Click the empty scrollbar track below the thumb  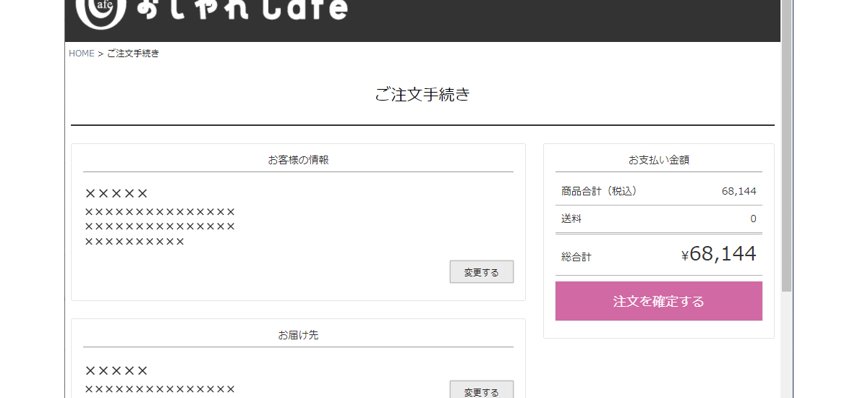786,344
